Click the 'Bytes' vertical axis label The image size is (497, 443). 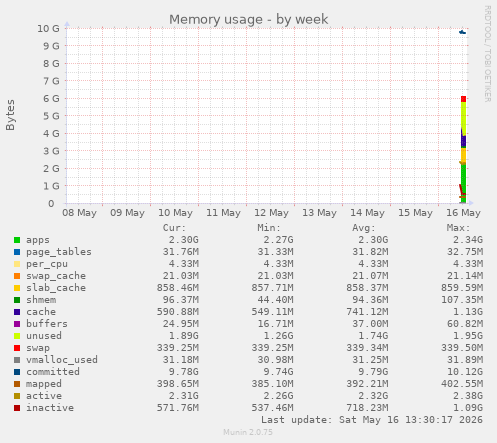coord(10,115)
